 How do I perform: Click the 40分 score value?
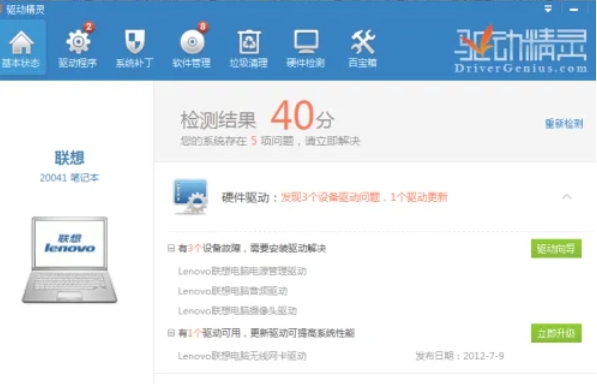[x=302, y=116]
